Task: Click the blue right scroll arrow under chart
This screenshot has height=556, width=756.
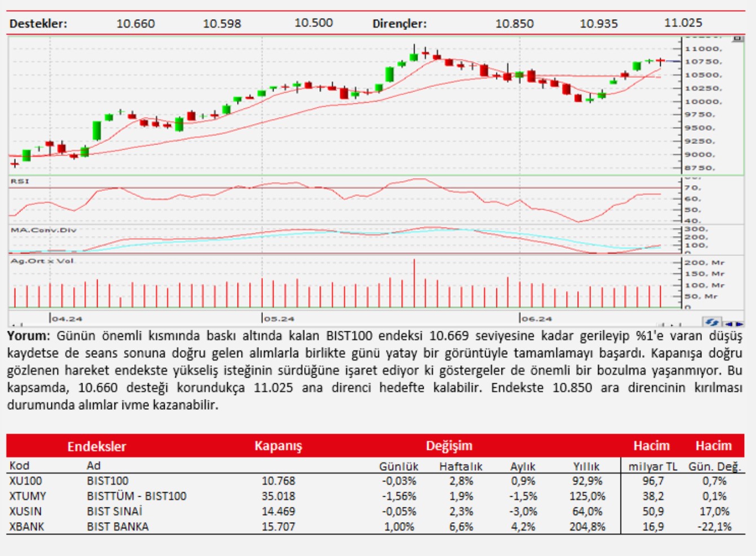Action: click(739, 324)
